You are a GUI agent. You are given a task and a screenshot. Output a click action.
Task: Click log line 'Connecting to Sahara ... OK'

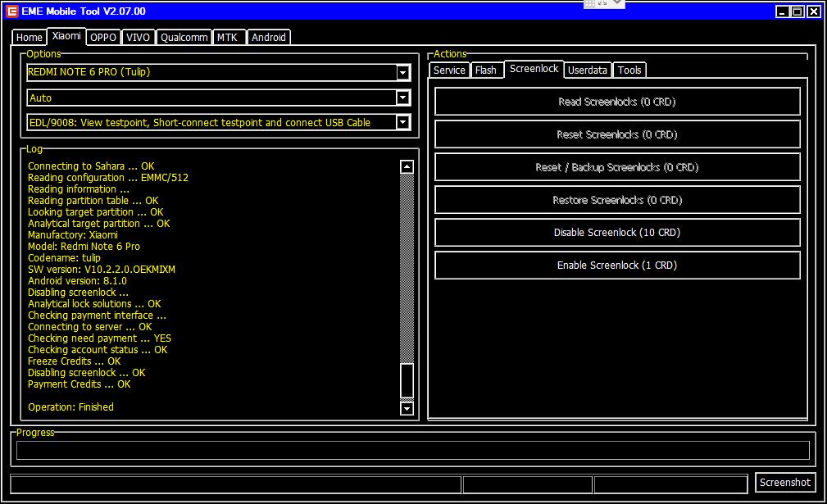tap(91, 166)
